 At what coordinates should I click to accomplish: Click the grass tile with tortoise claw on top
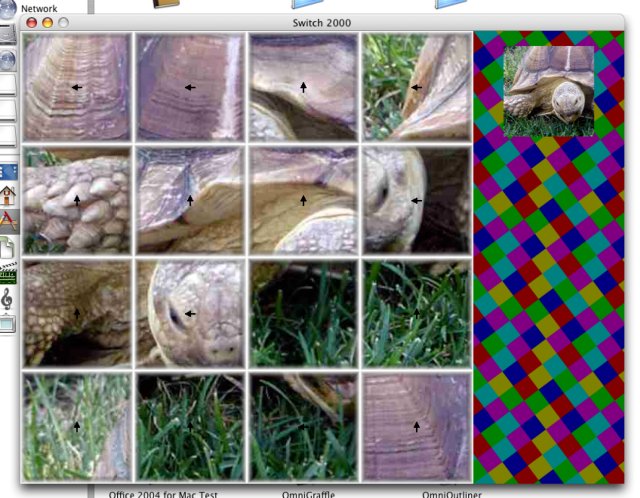pyautogui.click(x=303, y=427)
